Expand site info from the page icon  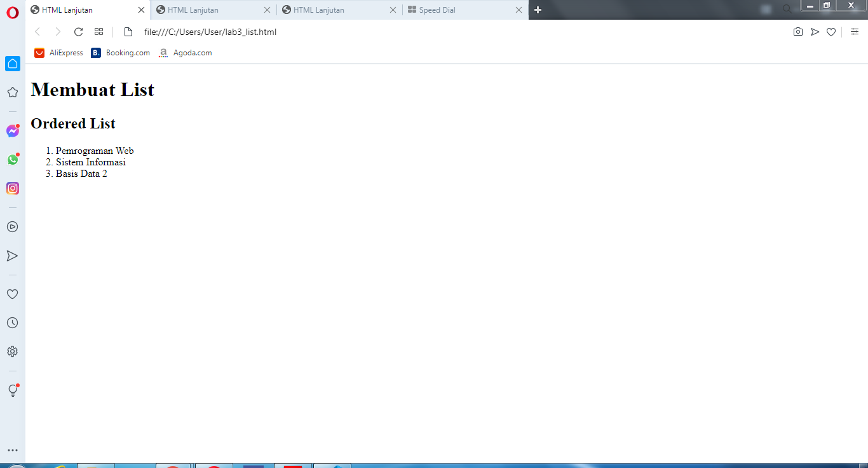128,31
